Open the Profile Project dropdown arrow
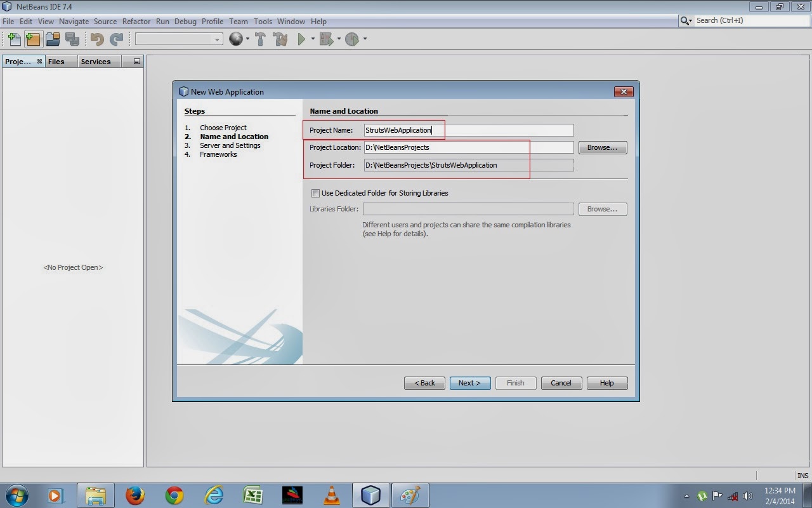Screen dimensions: 812x508 point(364,39)
